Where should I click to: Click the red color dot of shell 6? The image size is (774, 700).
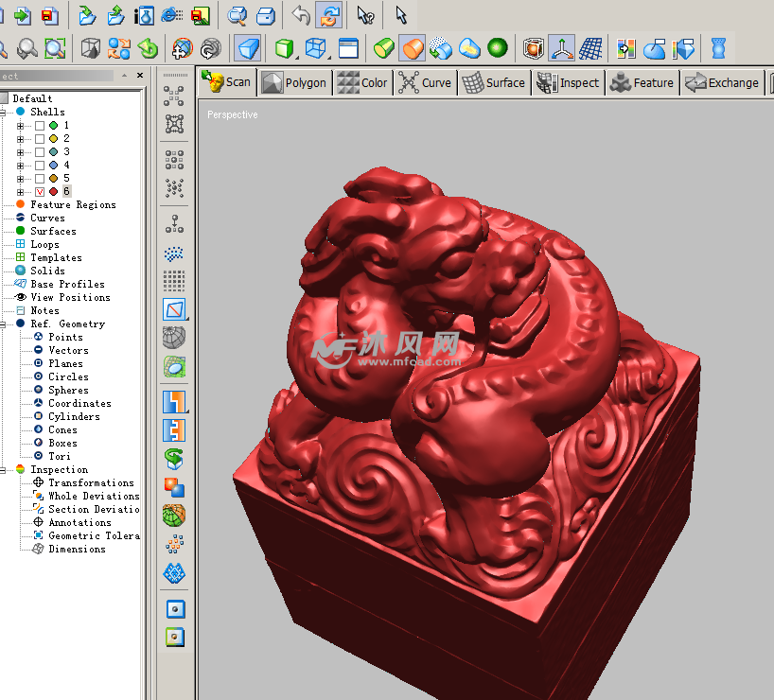point(53,192)
